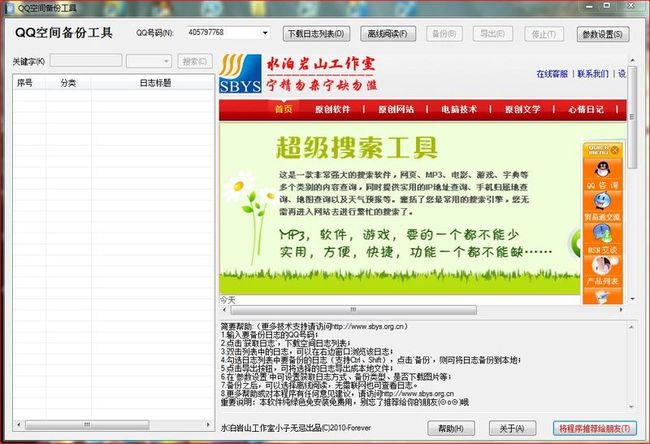Image resolution: width=650 pixels, height=444 pixels.
Task: Click the 在线客服 link
Action: pyautogui.click(x=552, y=74)
